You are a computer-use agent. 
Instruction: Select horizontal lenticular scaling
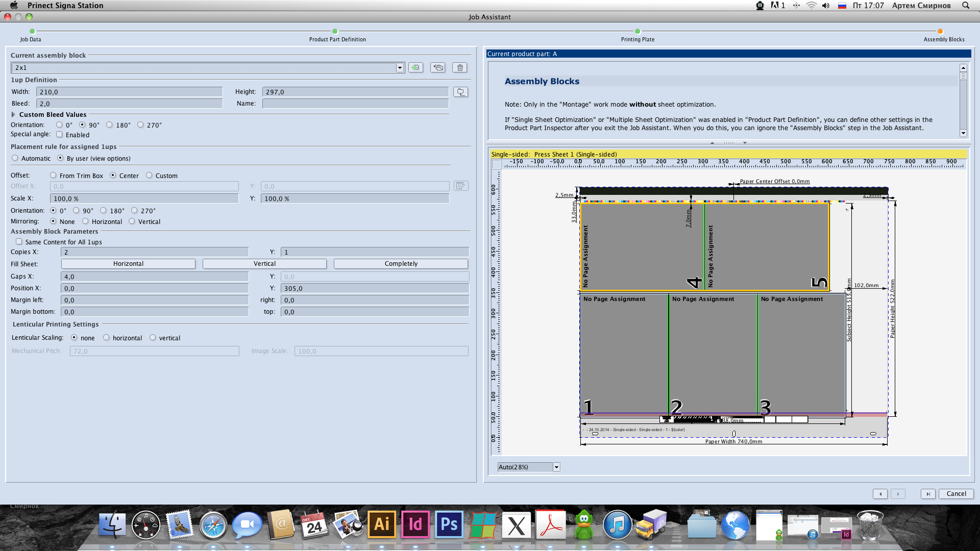coord(106,338)
